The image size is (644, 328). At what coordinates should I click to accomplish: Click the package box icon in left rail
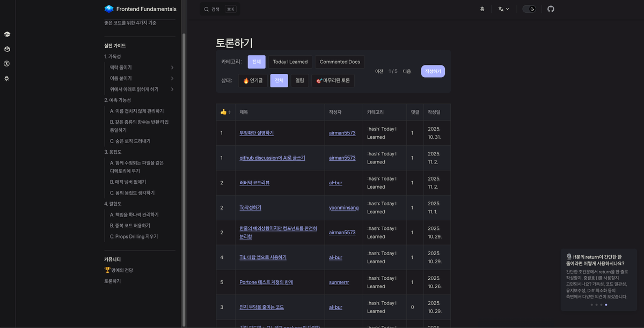point(7,49)
